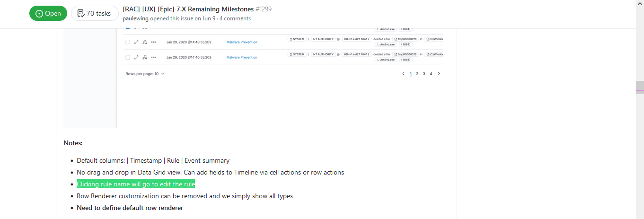
Task: Click issue number #1299
Action: pos(264,9)
